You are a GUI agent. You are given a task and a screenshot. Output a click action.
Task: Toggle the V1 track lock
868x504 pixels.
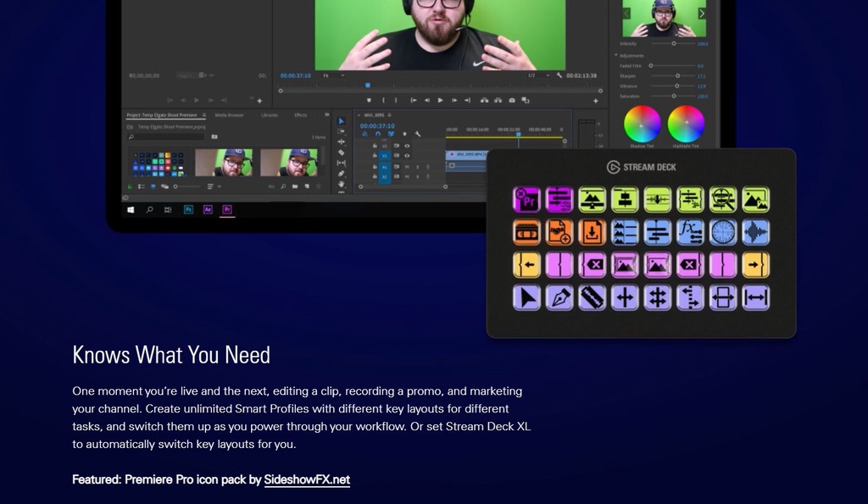point(375,156)
